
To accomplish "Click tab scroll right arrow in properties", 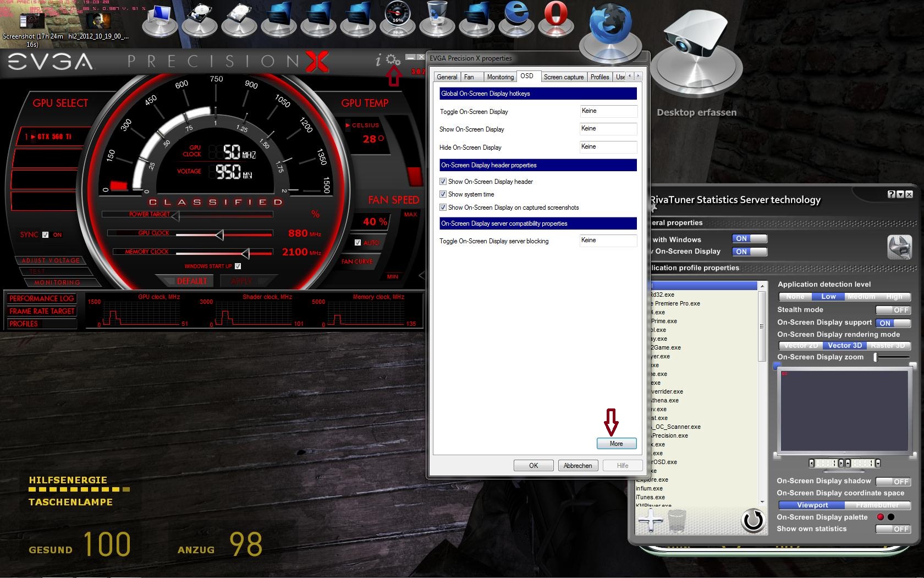I will coord(639,77).
